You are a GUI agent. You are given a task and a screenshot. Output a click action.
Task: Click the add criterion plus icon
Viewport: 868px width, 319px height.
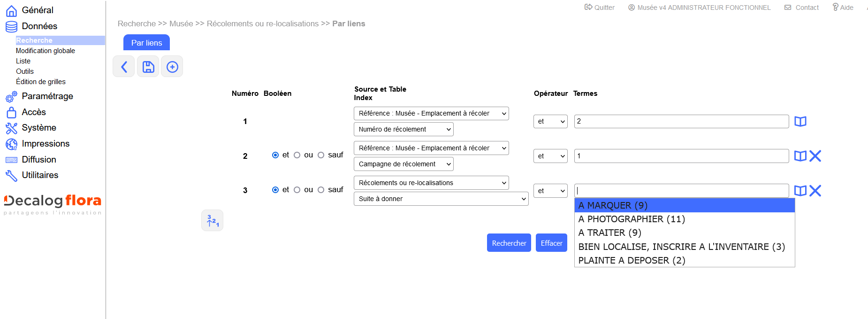(x=172, y=67)
